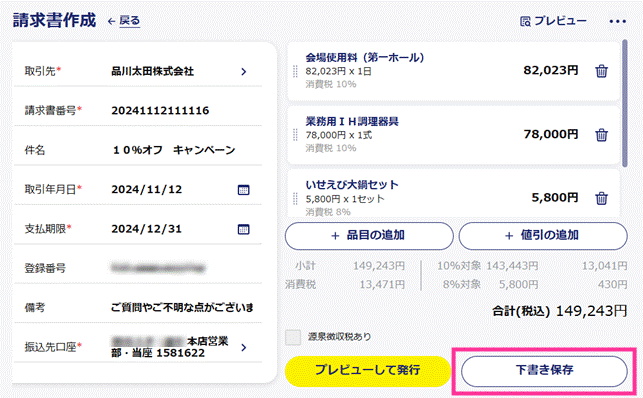Click the 8%対象 5,800円 value
The height and width of the screenshot is (398, 643).
click(x=518, y=284)
